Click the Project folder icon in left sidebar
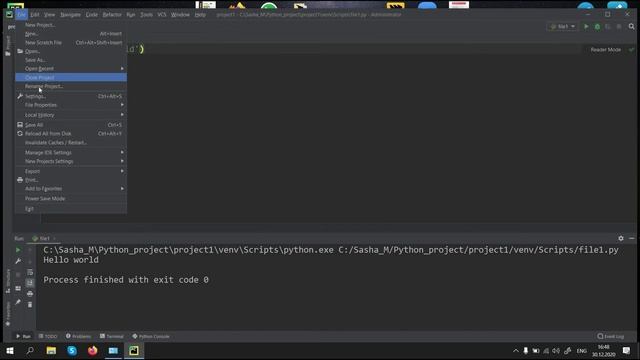 click(x=8, y=53)
